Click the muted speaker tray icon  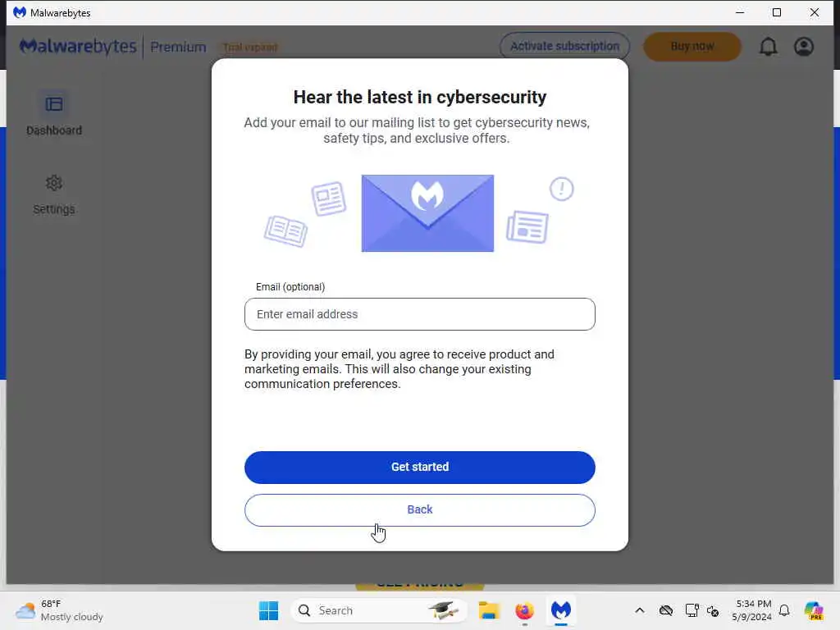[x=713, y=610]
